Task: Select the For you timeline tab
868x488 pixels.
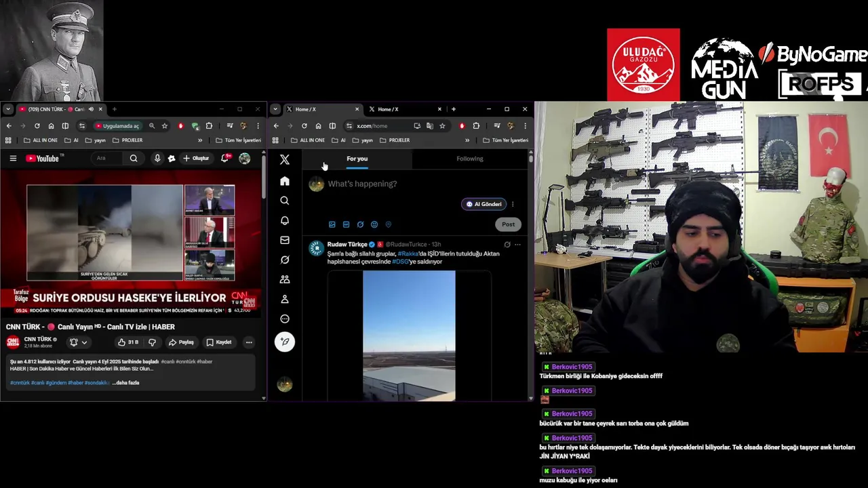Action: click(357, 159)
